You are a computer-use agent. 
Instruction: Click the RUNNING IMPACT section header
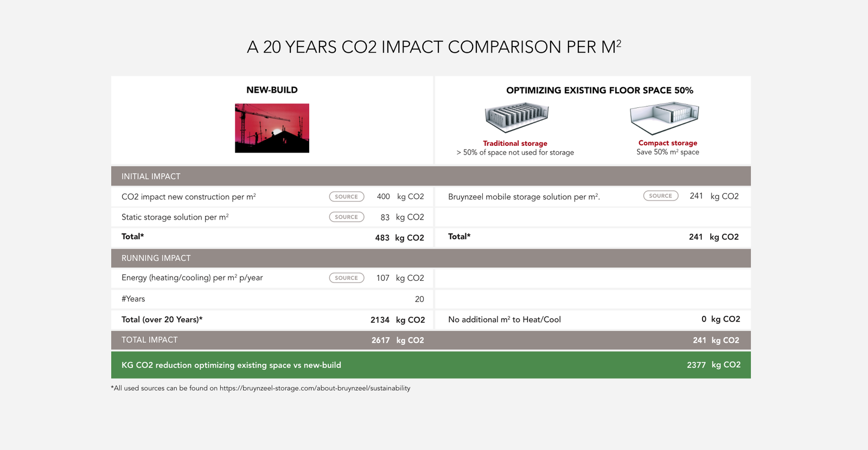(156, 258)
